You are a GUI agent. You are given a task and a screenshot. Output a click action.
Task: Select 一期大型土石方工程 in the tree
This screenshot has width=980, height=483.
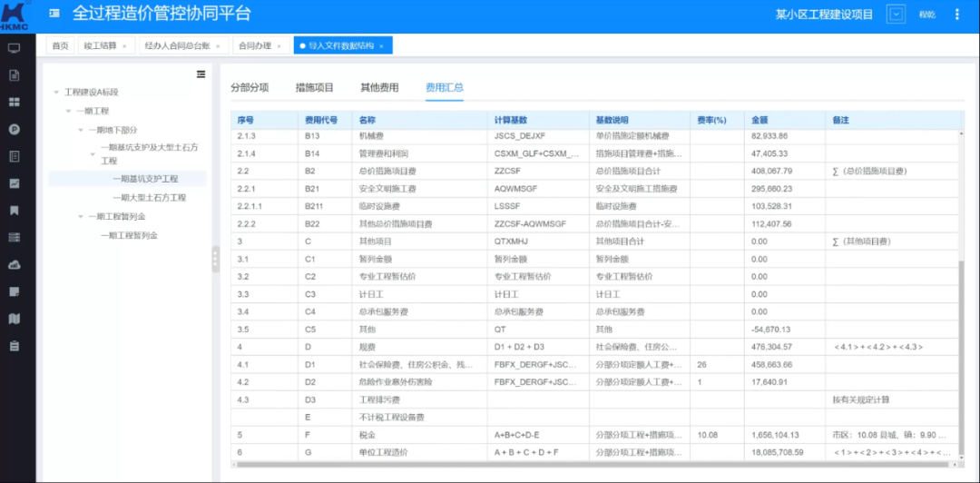click(x=149, y=198)
